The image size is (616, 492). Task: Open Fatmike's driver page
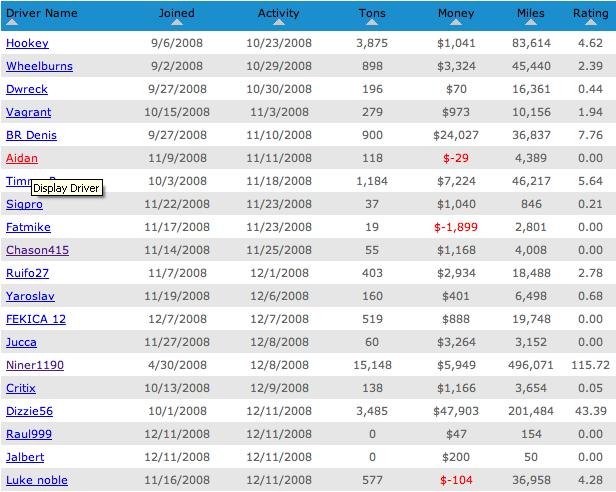tap(29, 228)
